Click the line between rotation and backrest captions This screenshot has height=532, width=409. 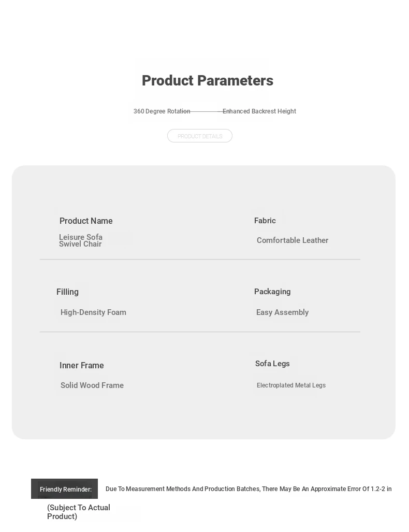(x=206, y=111)
